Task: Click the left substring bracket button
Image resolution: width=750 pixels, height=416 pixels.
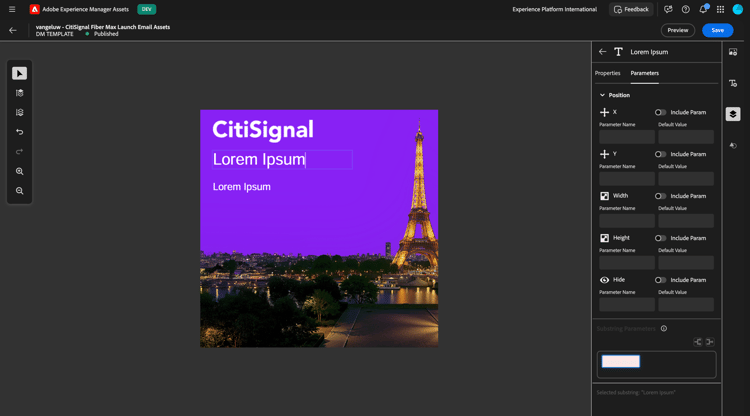Action: click(698, 342)
